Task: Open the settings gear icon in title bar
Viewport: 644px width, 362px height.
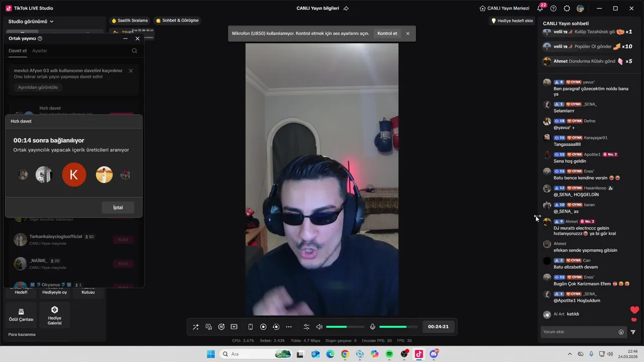Action: pos(567,9)
